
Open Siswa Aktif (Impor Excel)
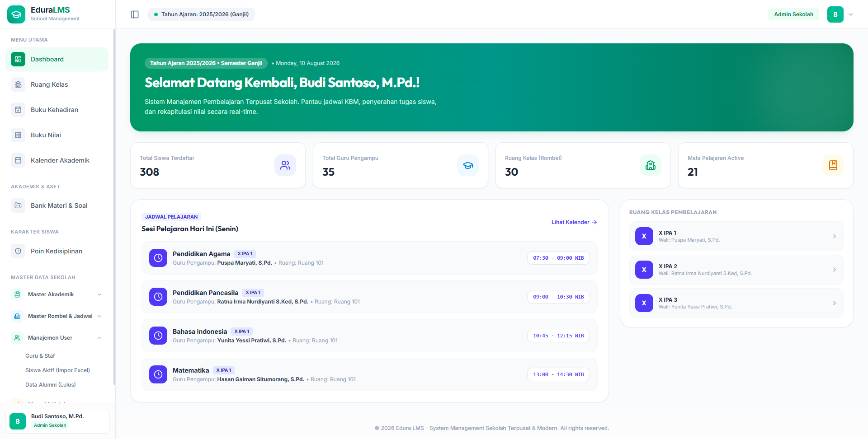point(57,370)
